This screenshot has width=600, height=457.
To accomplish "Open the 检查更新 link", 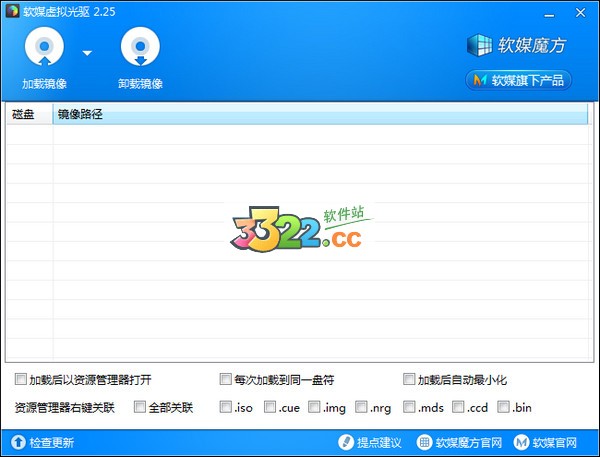I will [52, 443].
